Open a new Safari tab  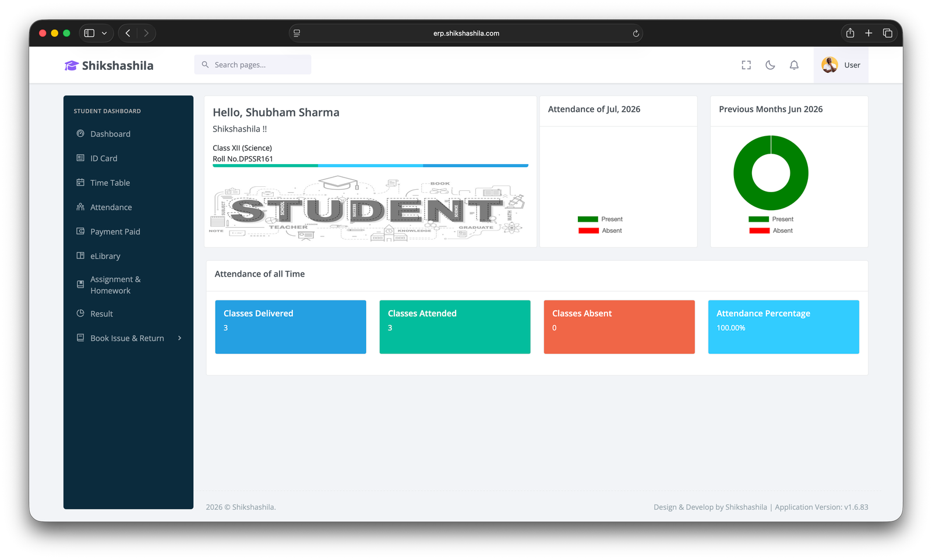pos(869,33)
